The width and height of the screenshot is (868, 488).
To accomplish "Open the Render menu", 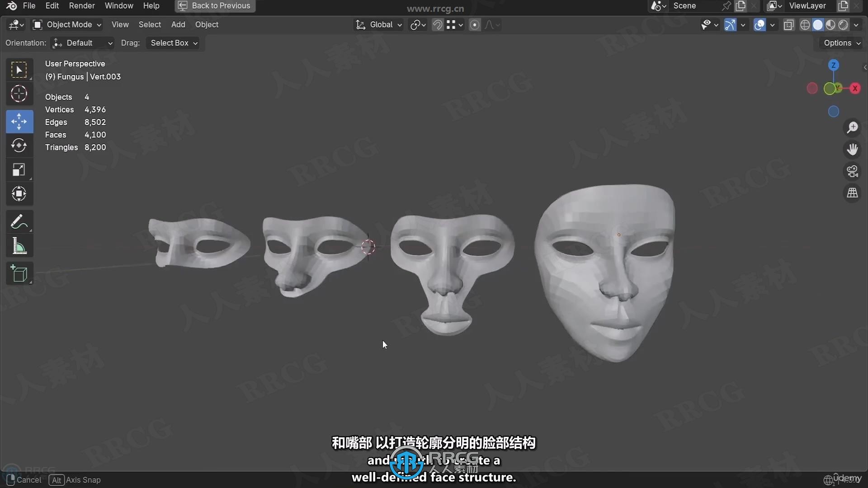I will tap(82, 6).
